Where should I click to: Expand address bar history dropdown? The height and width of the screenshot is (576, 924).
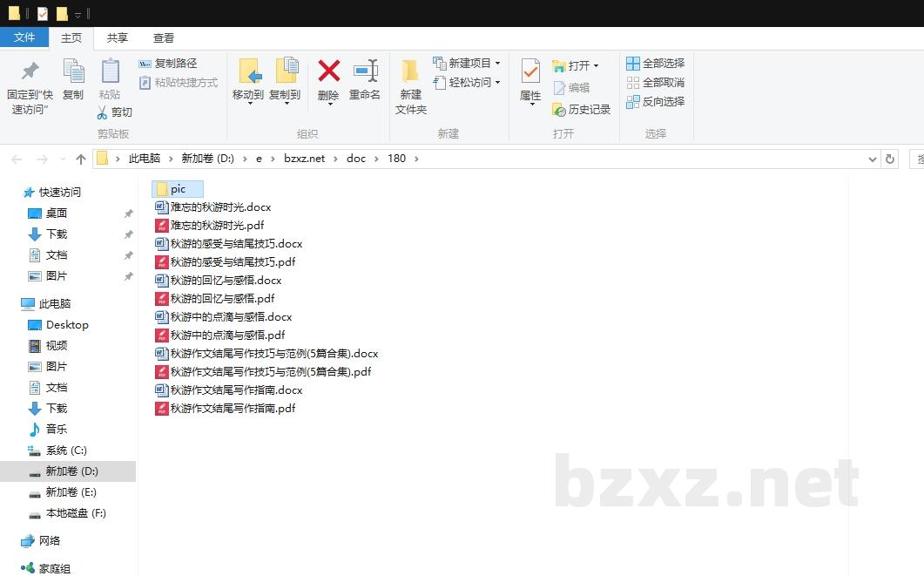point(873,159)
